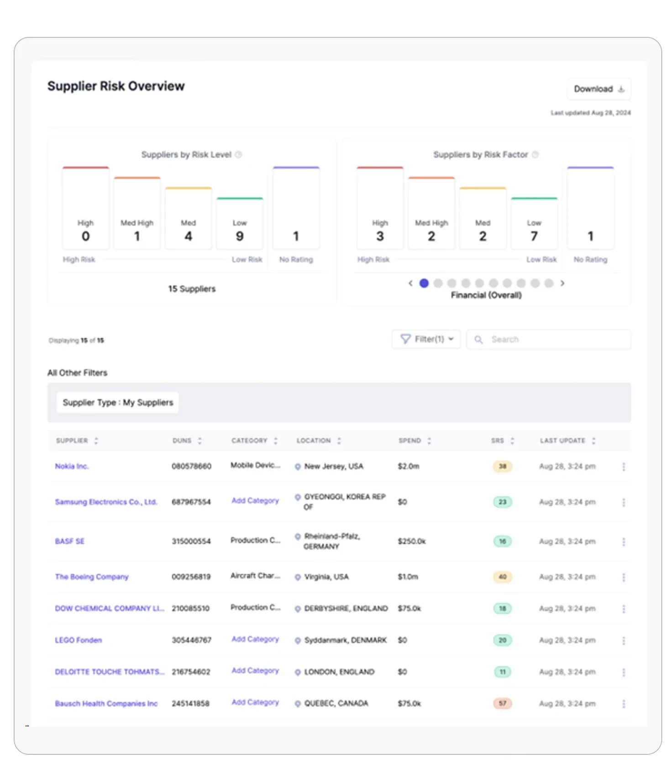Select the second carousel pagination dot
The height and width of the screenshot is (784, 672).
pyautogui.click(x=438, y=283)
